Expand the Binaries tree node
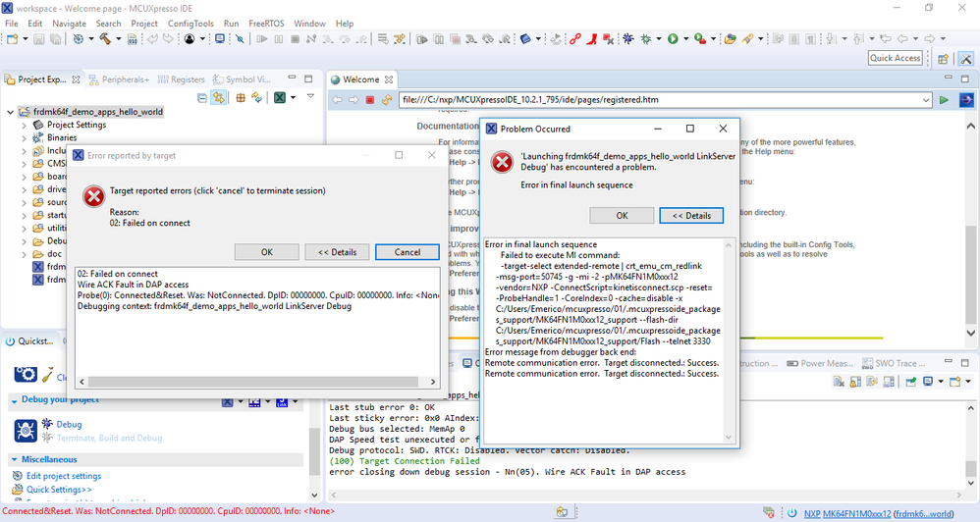Screen dimensions: 980x522 click(25, 138)
